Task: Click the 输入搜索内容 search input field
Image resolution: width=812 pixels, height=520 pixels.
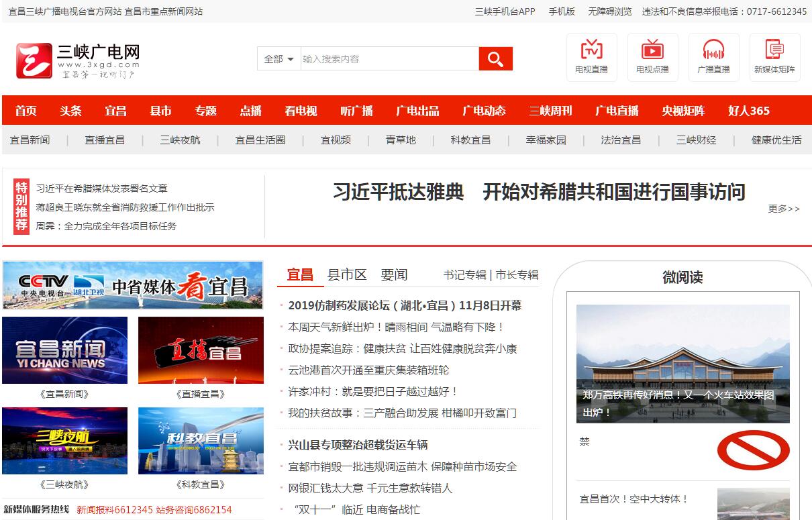Action: (389, 59)
